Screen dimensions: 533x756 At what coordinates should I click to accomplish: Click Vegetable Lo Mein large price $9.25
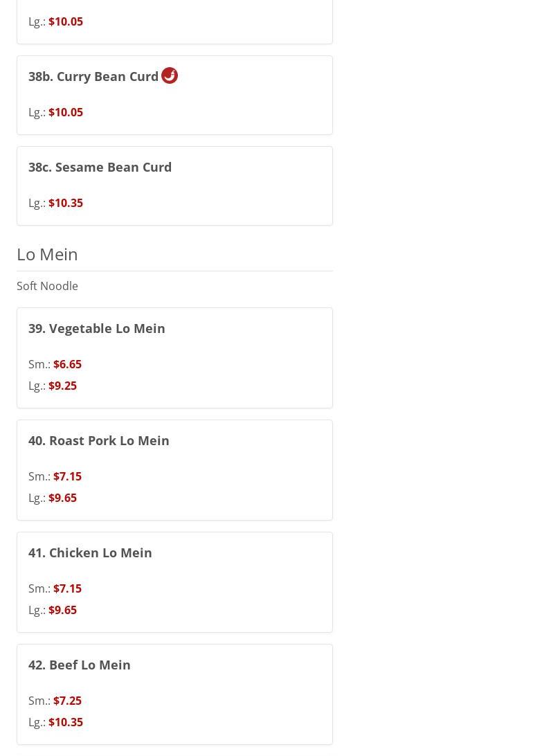[62, 386]
